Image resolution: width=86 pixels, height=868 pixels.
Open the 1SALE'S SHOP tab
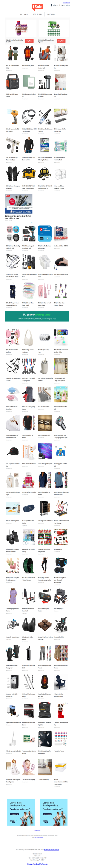coord(51,14)
